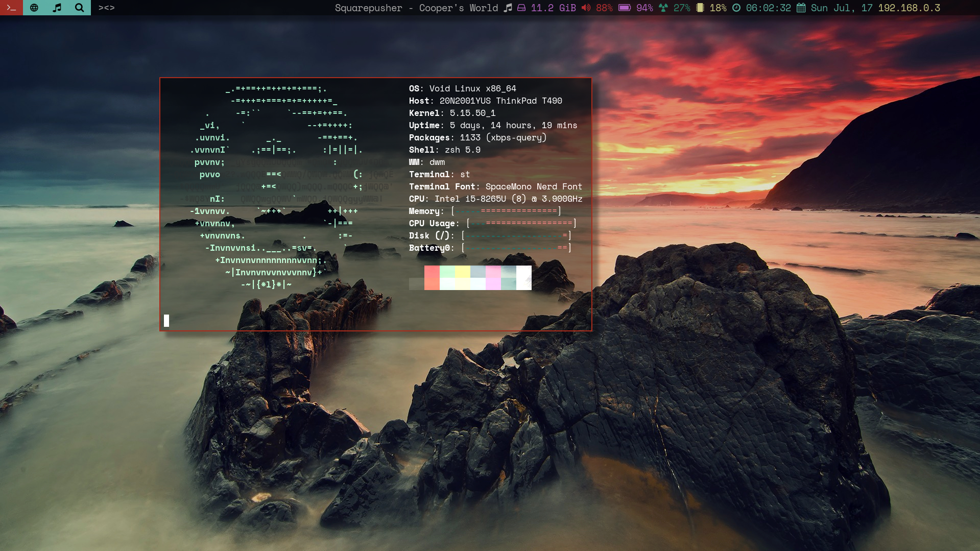The width and height of the screenshot is (980, 551).
Task: Click the "Squarepusher - Cooper's World" title
Action: [416, 8]
